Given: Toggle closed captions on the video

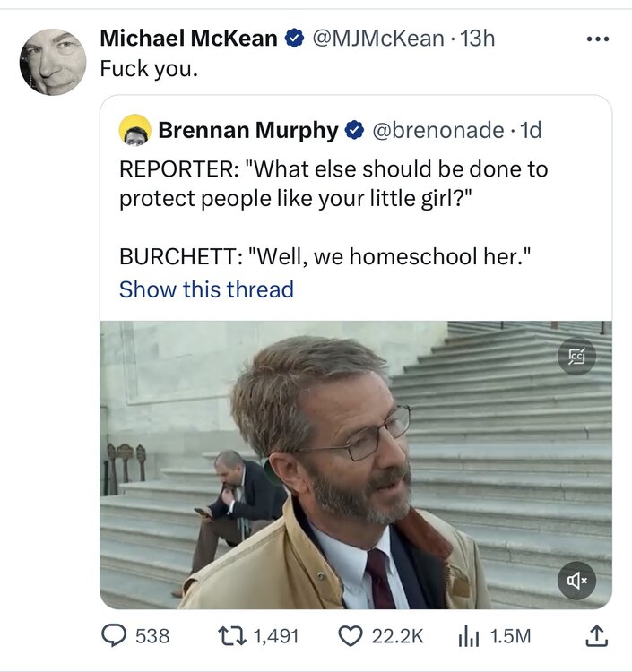Looking at the screenshot, I should 576,358.
